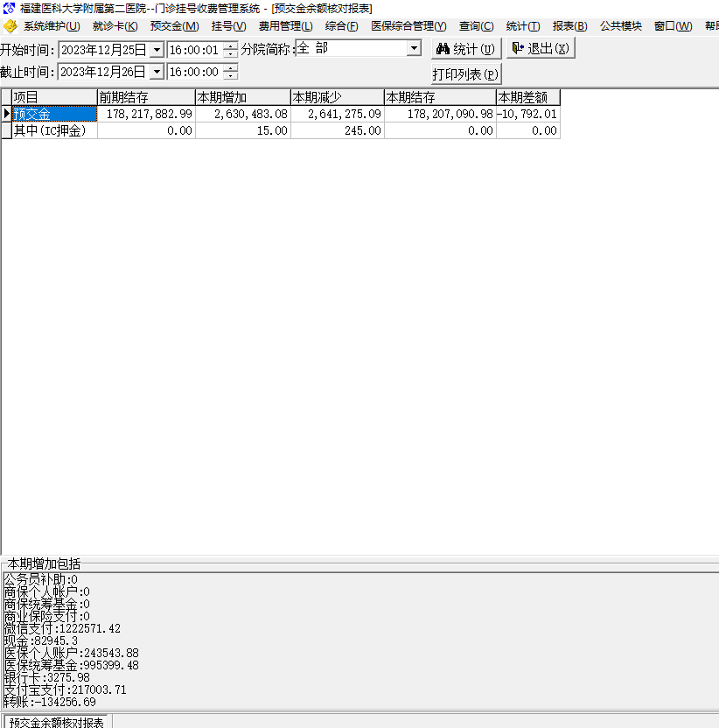Click the 转账:-134256.69 line
This screenshot has height=728, width=719.
pyautogui.click(x=50, y=702)
